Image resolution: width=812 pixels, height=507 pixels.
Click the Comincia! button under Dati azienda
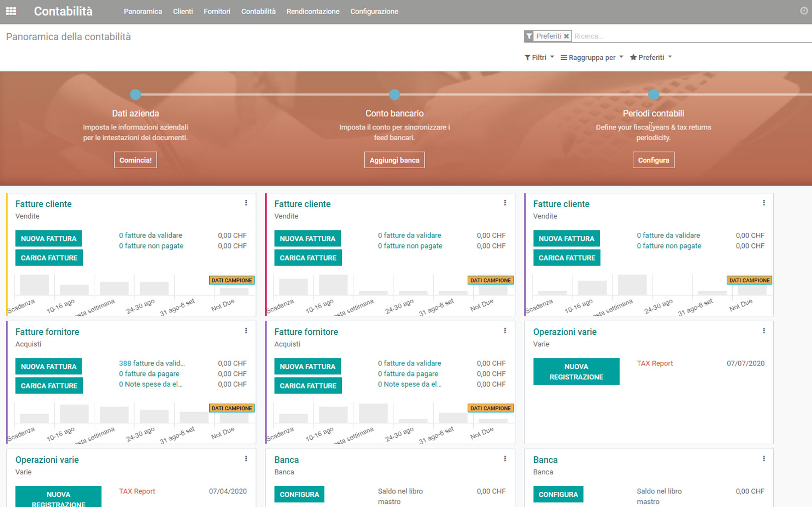(136, 160)
